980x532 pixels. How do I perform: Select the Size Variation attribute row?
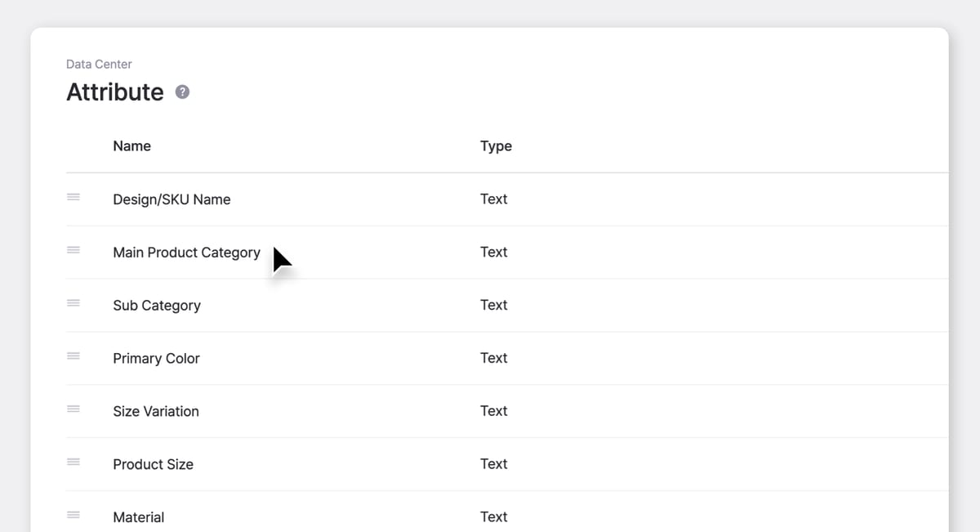(x=156, y=411)
